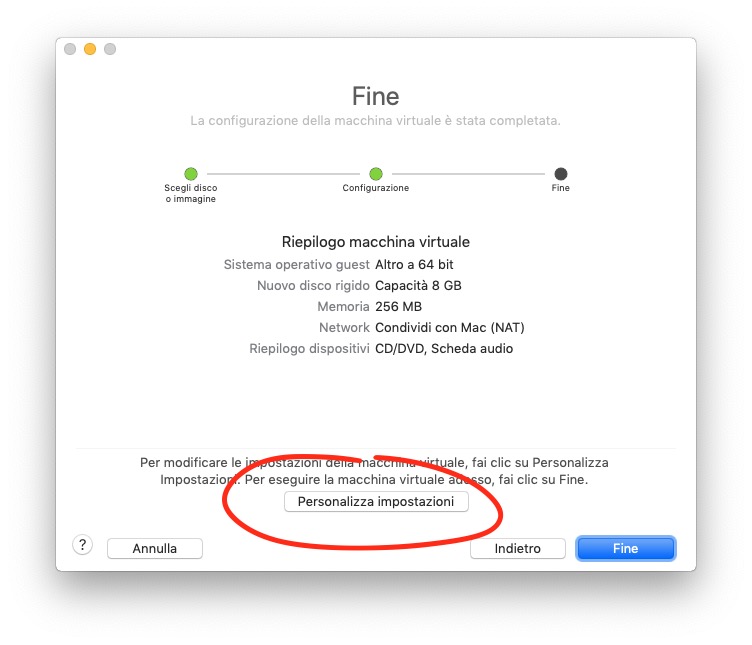
Task: Click the Configurazione step label
Action: point(376,188)
